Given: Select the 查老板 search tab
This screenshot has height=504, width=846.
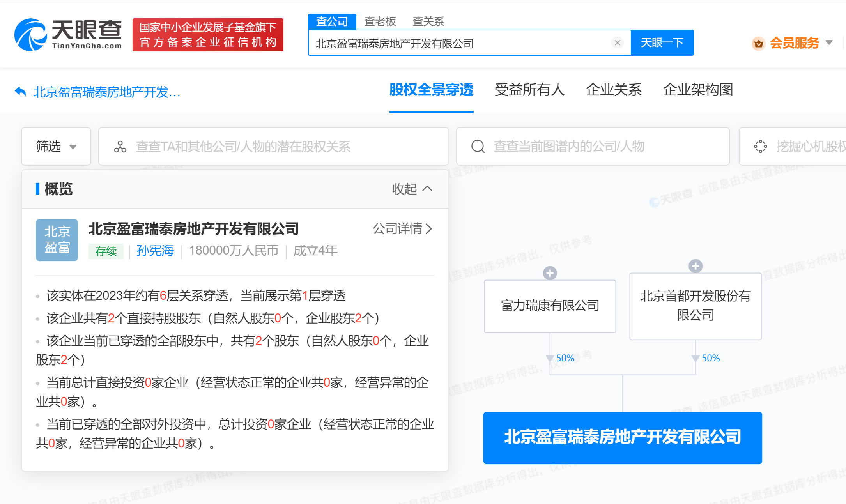Looking at the screenshot, I should [x=380, y=21].
